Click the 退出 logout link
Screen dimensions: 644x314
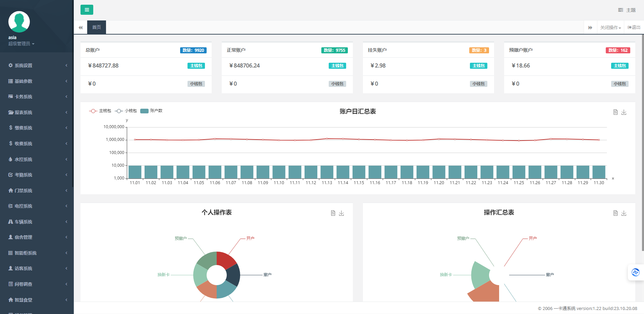634,28
